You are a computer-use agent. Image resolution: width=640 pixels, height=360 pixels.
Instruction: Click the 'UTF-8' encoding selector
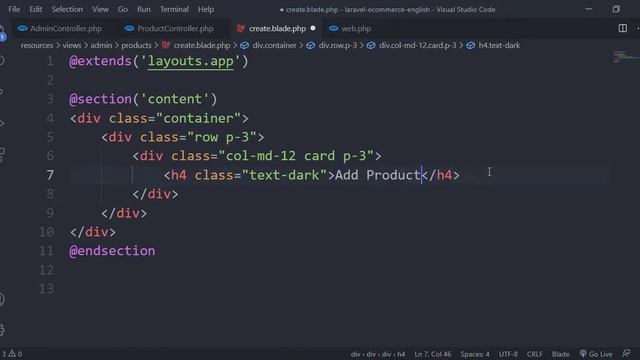508,354
